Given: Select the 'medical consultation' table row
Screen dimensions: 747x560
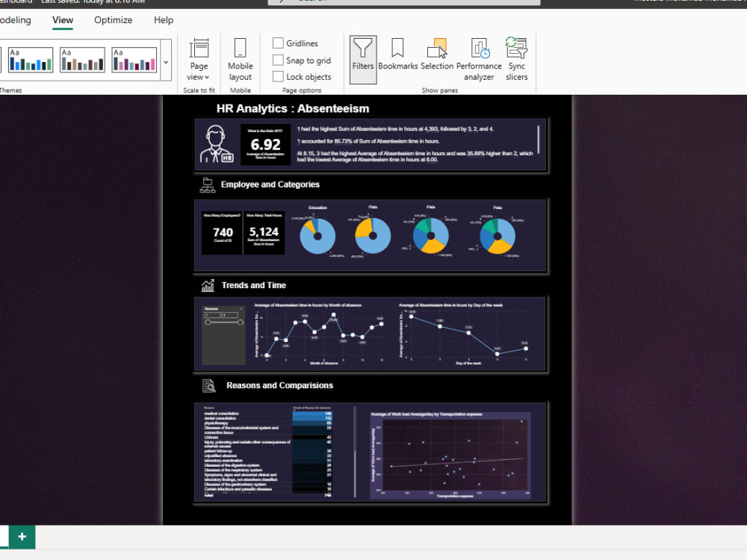Looking at the screenshot, I should coord(267,414).
